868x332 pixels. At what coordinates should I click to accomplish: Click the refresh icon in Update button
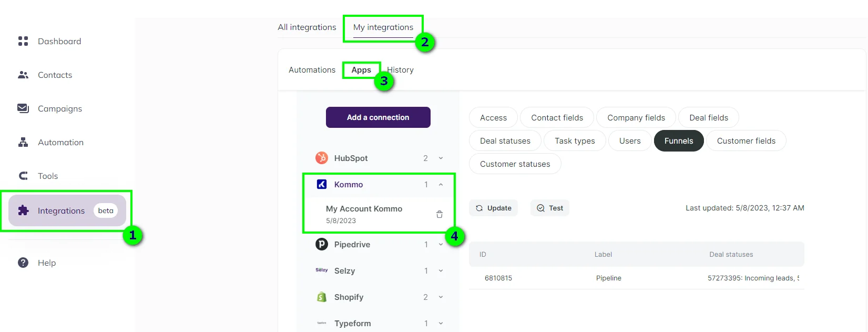pos(479,208)
